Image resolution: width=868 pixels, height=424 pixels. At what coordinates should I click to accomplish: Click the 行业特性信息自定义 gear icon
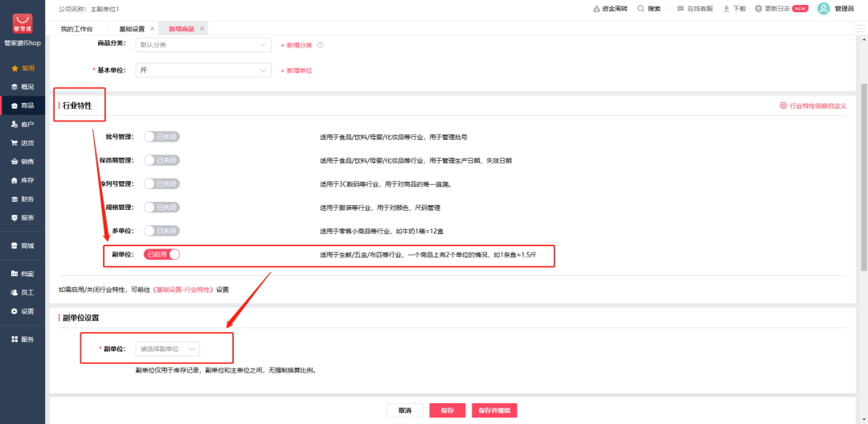tap(783, 105)
